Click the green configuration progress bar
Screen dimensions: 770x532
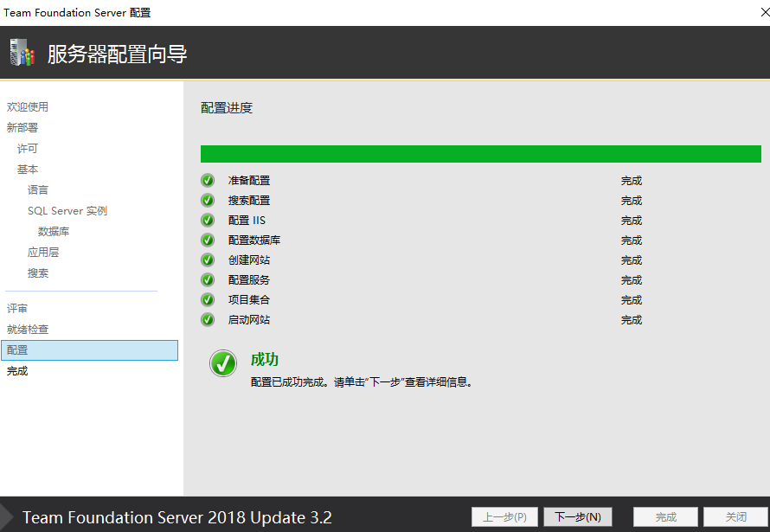pyautogui.click(x=481, y=154)
